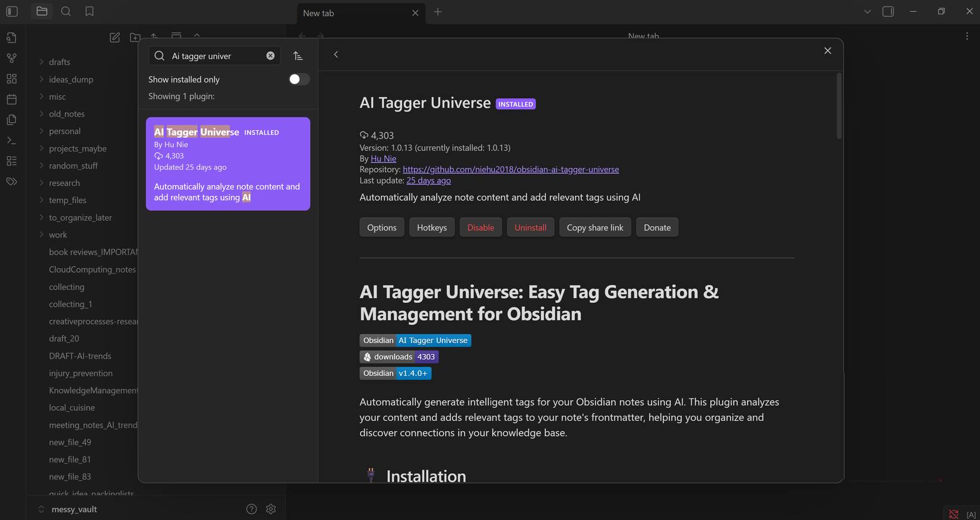This screenshot has height=520, width=980.
Task: Open vault settings gear icon
Action: pos(271,509)
